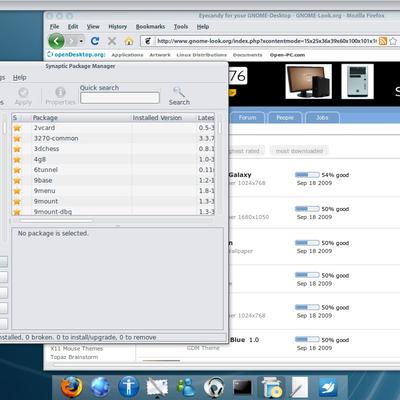
Task: Sort by the Package column header
Action: tap(81, 118)
